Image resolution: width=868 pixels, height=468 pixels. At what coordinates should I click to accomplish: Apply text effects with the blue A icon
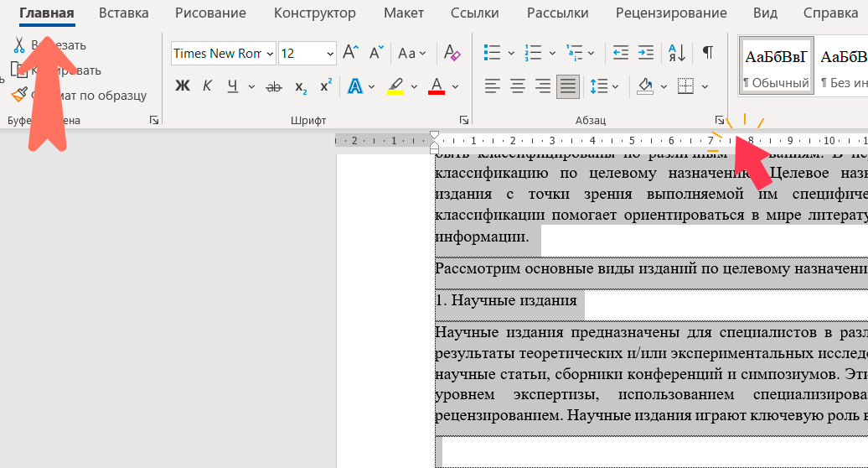[355, 86]
